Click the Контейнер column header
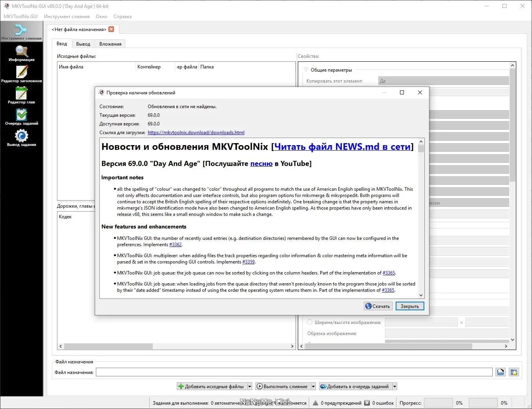This screenshot has width=532, height=409. point(155,67)
